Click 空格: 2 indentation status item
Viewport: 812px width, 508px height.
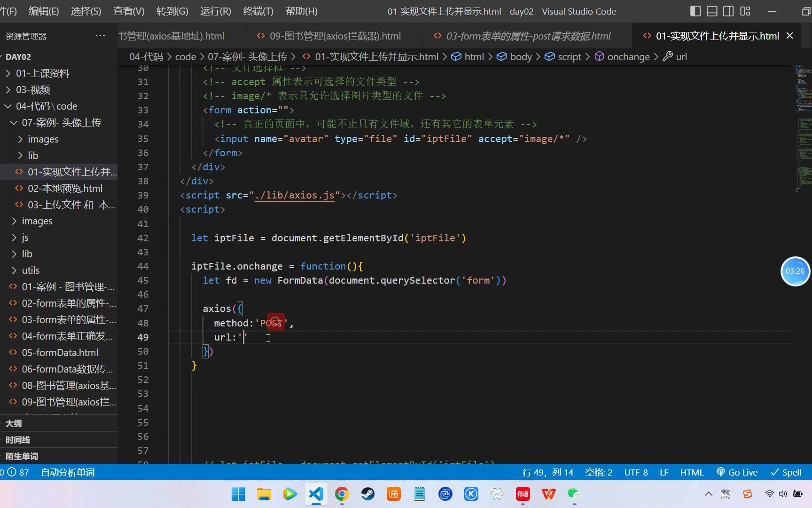click(598, 472)
